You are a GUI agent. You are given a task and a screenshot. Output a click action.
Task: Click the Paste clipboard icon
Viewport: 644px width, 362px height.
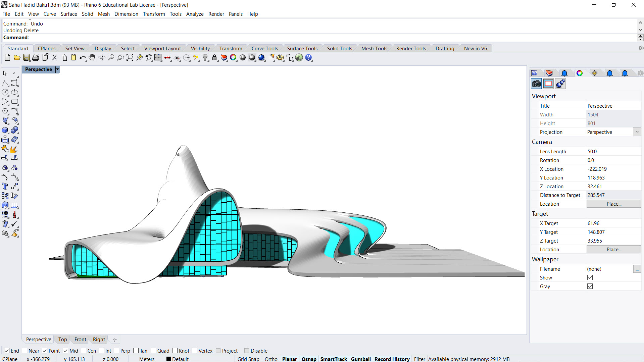click(73, 58)
